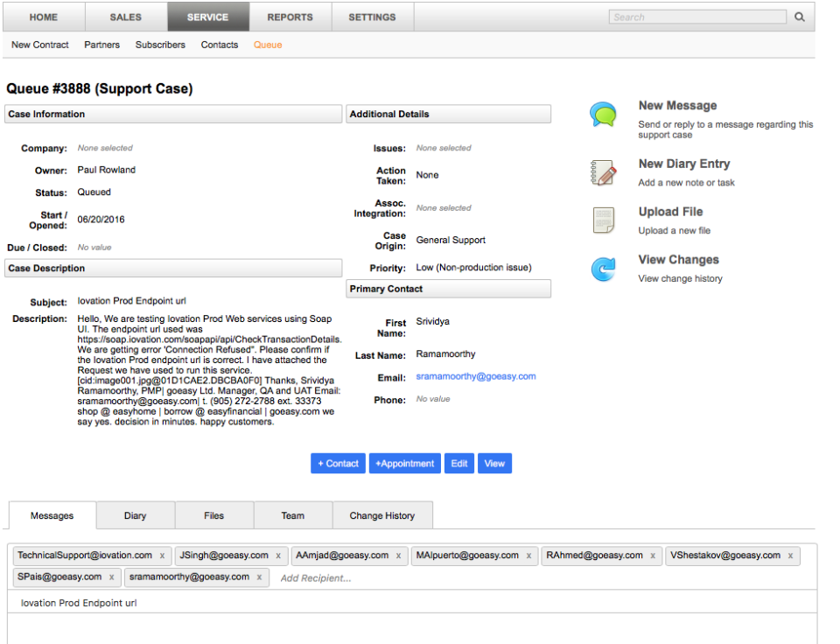Remove sramamoorthy@goeasy.com recipient tag
The height and width of the screenshot is (644, 840).
tap(259, 577)
